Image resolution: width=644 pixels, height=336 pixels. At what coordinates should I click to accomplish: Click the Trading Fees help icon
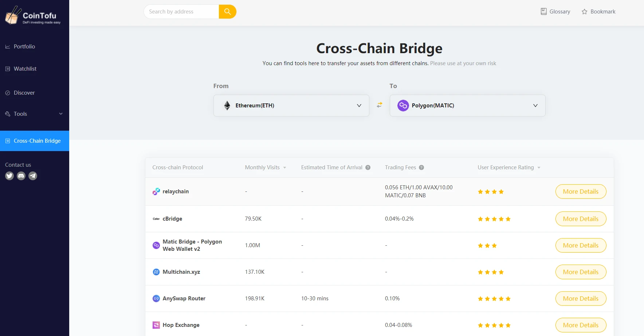pyautogui.click(x=421, y=167)
